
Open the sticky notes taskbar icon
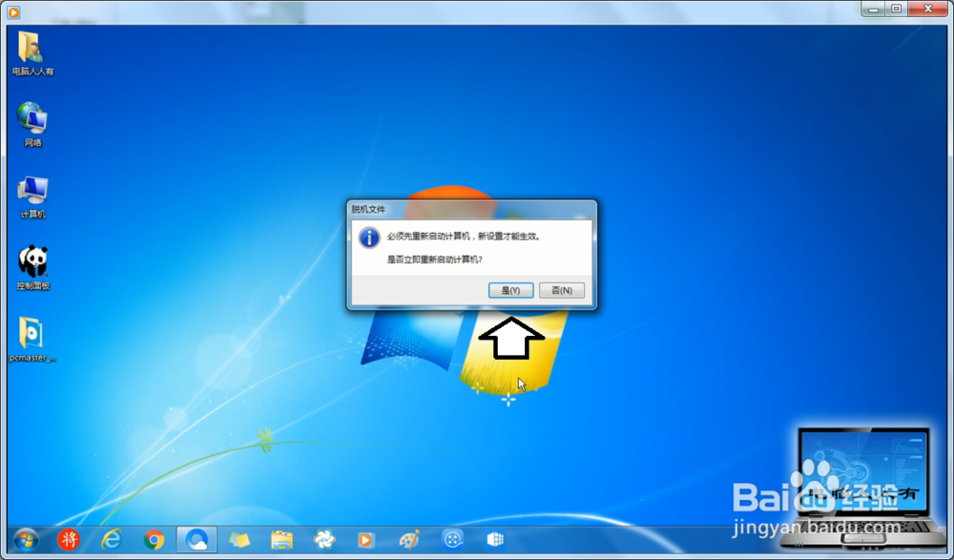click(239, 540)
